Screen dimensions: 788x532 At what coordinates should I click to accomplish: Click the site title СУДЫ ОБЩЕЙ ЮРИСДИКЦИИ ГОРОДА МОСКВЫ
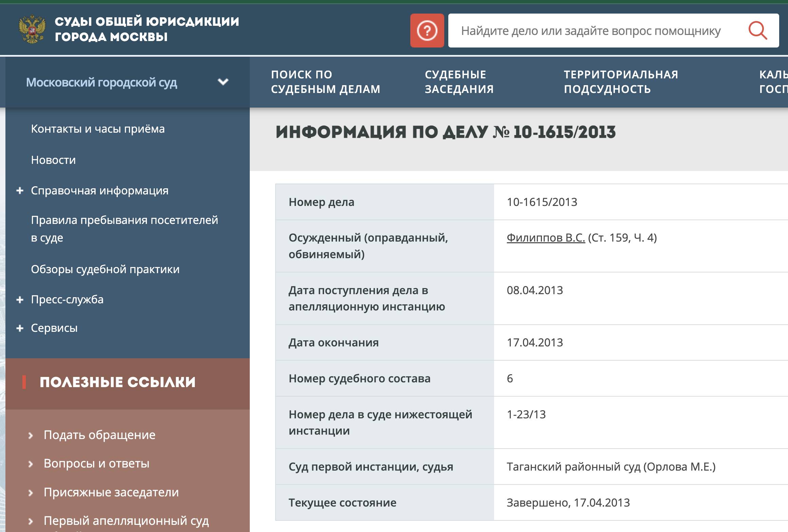[x=147, y=29]
